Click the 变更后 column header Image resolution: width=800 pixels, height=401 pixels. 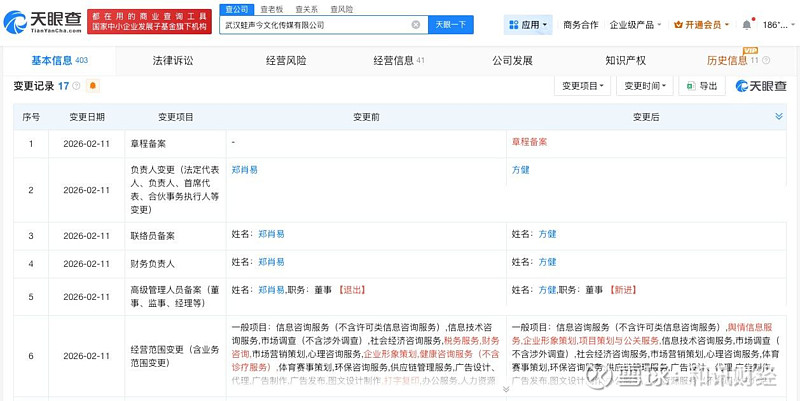pyautogui.click(x=646, y=117)
